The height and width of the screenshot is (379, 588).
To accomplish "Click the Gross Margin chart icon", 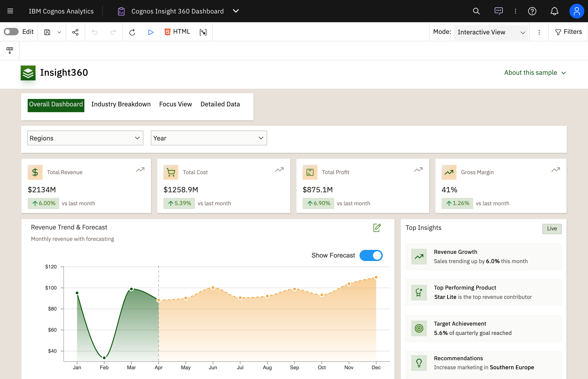I will 449,172.
